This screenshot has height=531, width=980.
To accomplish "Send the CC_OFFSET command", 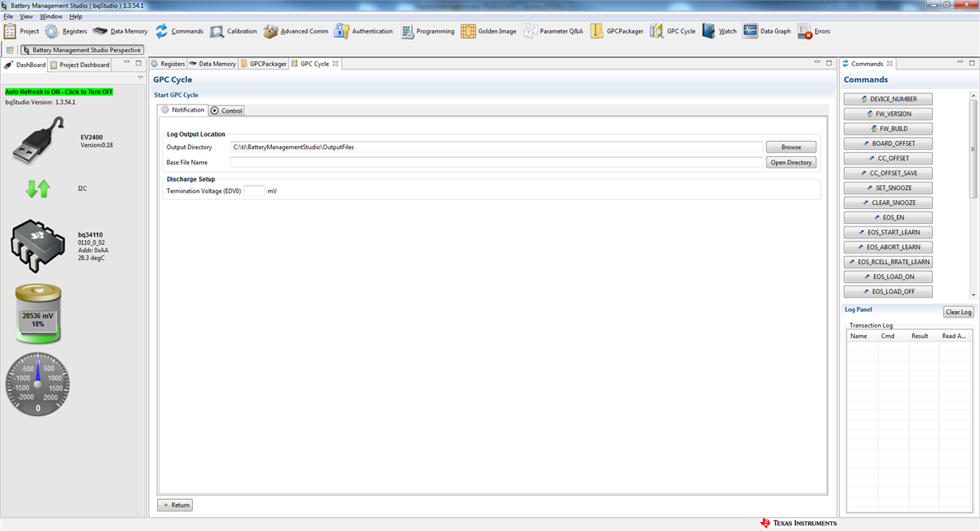I will click(888, 158).
